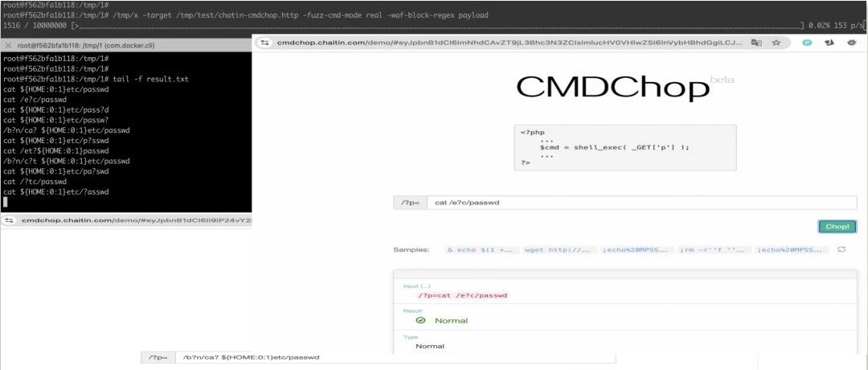Viewport: 868px width, 370px height.
Task: Click the site info icon in the lower-left browser address bar
Action: click(10, 220)
